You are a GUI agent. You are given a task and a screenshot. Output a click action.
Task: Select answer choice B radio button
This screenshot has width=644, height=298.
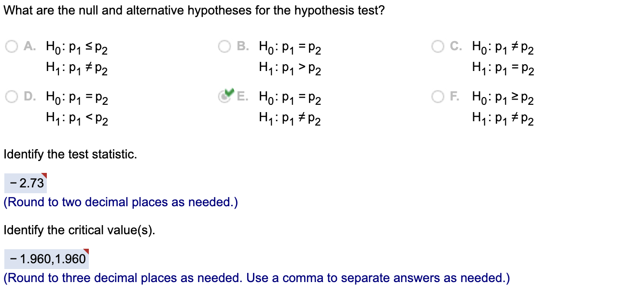224,46
